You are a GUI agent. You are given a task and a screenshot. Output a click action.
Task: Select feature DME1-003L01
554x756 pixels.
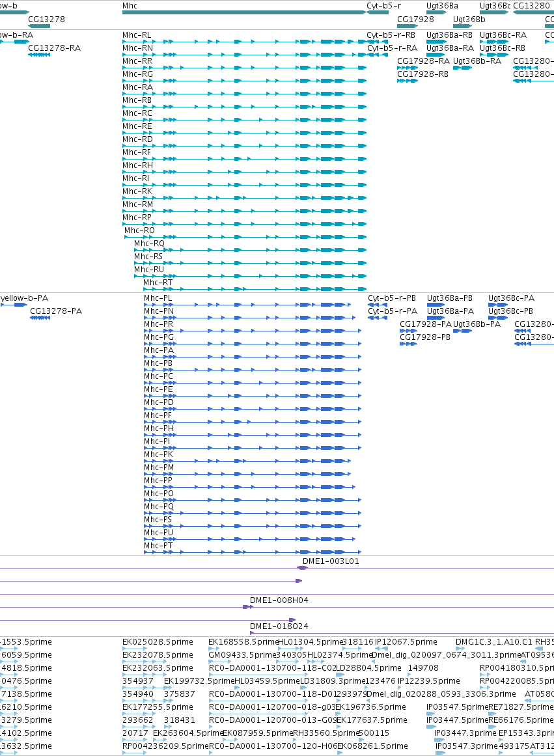(331, 562)
